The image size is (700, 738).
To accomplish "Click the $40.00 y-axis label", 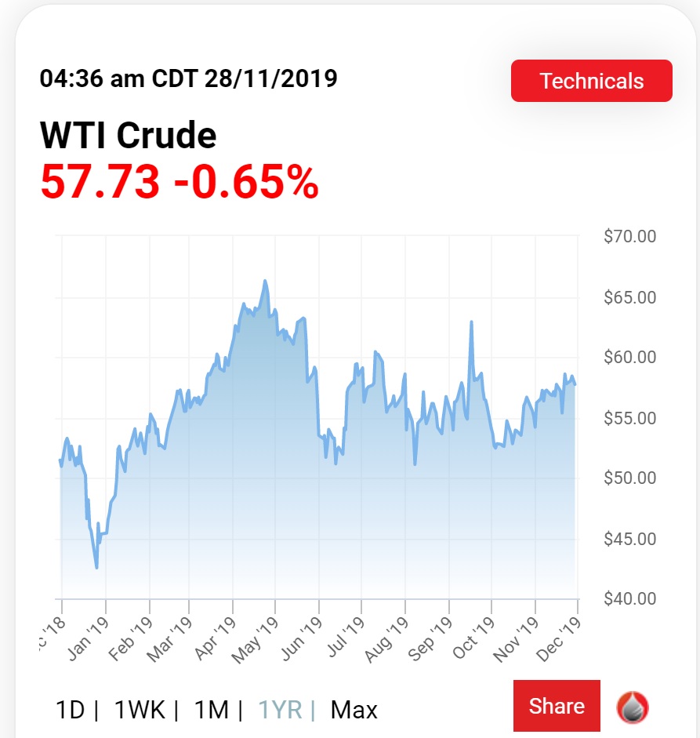I will (629, 599).
